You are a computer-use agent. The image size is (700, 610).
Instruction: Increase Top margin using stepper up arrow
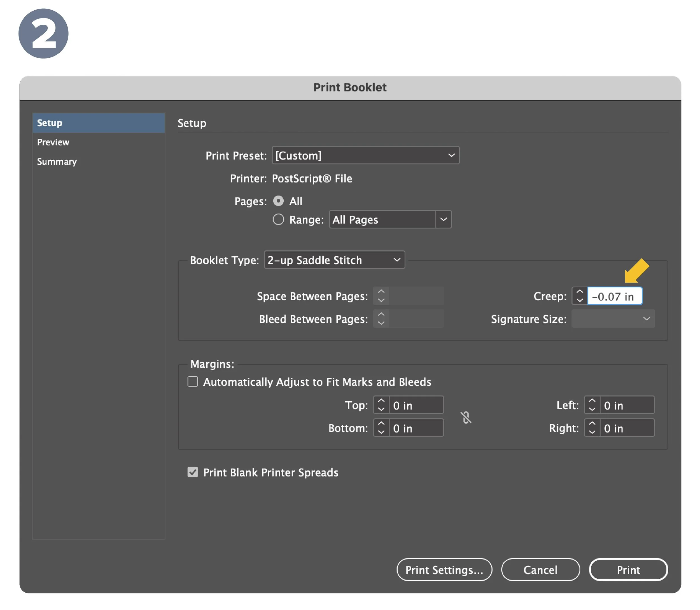pyautogui.click(x=381, y=401)
